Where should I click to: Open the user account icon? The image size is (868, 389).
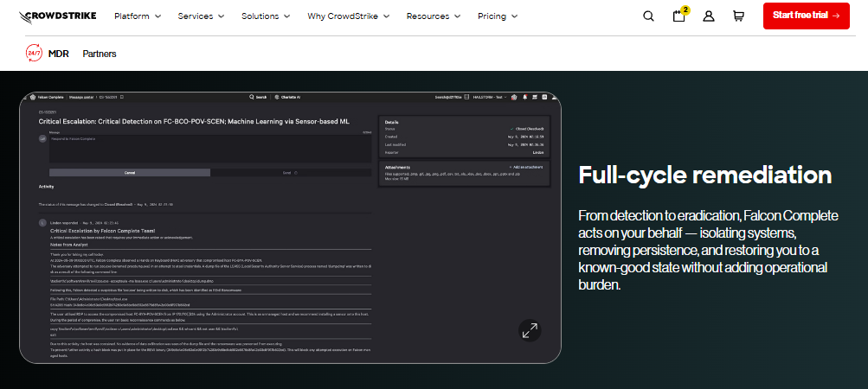click(709, 16)
